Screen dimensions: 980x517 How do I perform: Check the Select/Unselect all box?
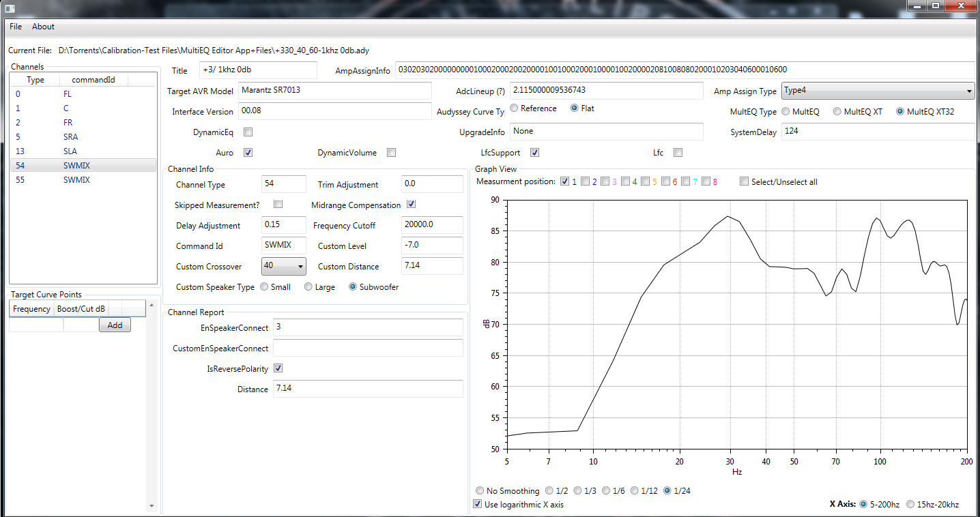click(x=744, y=181)
